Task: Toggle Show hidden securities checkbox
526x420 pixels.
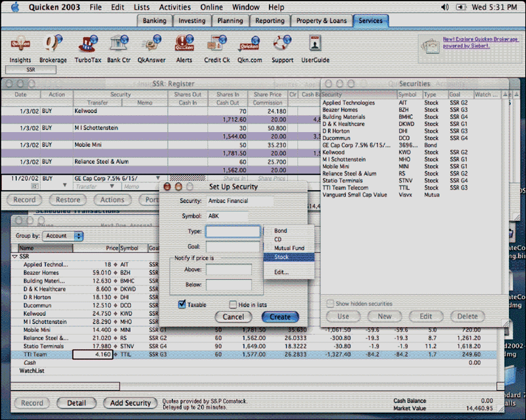Action: coord(330,303)
